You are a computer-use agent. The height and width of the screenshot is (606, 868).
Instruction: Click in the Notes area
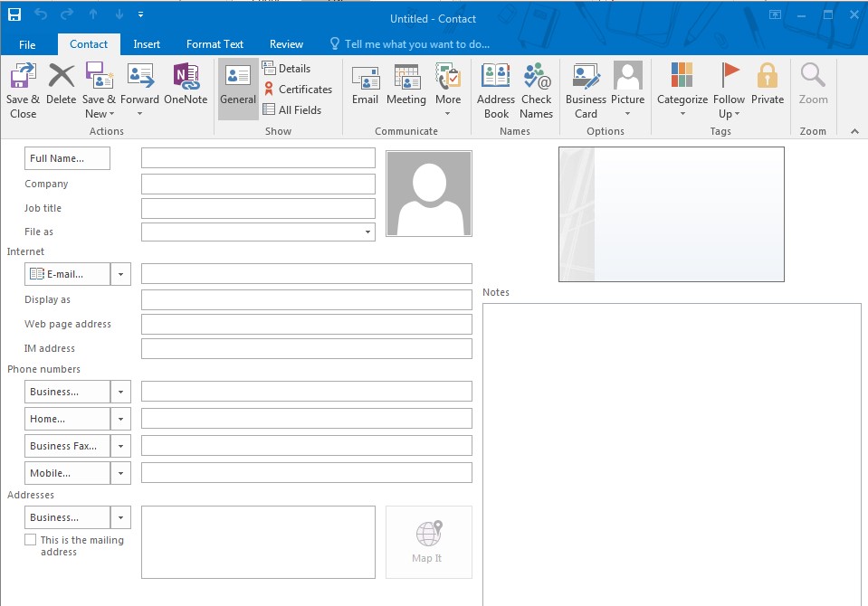[672, 454]
